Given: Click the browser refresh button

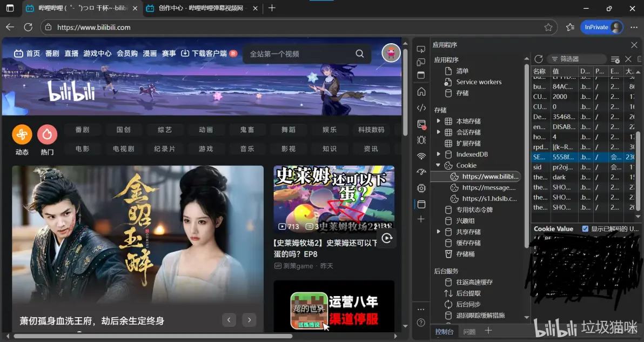Looking at the screenshot, I should tap(28, 27).
